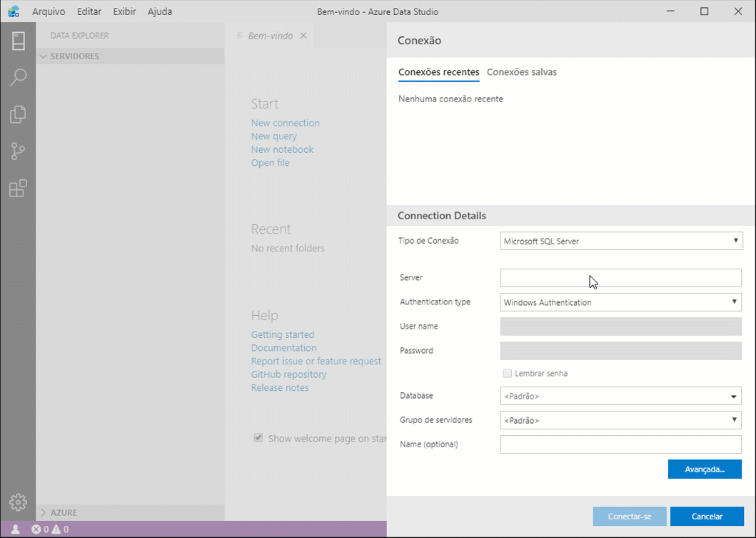
Task: Select the Search icon in the sidebar
Action: 18,77
